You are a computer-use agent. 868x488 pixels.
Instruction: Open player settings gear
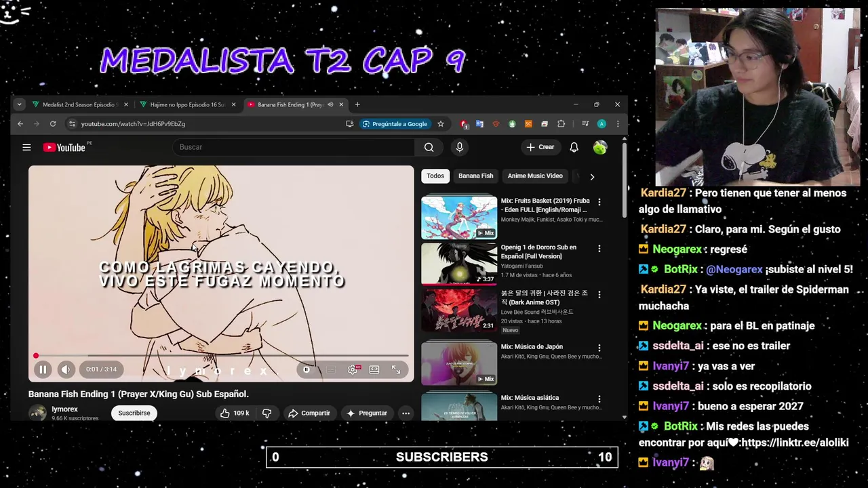tap(353, 369)
